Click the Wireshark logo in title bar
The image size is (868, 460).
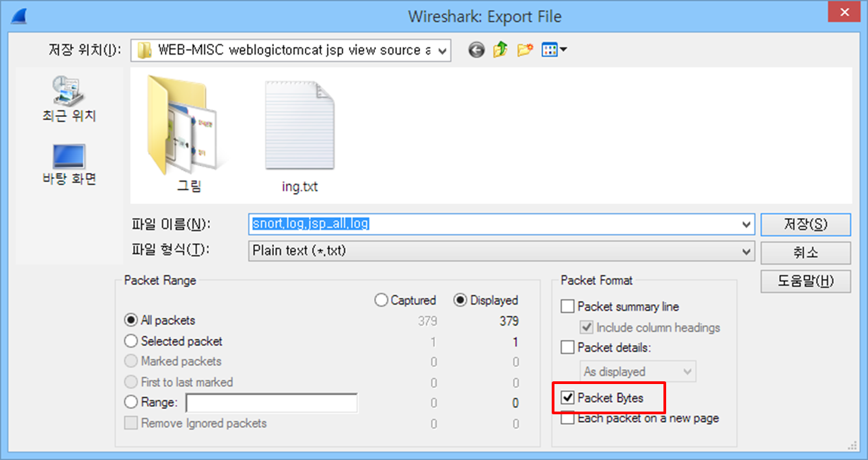(17, 13)
